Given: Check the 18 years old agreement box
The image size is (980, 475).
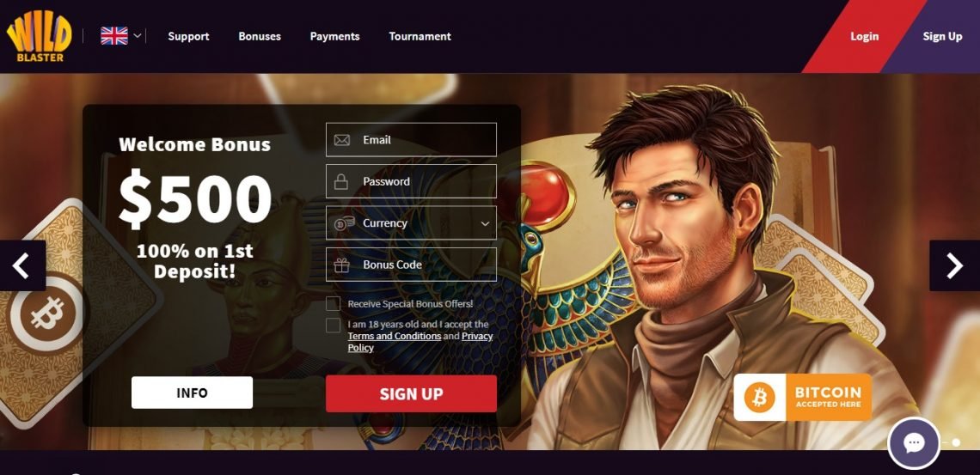Looking at the screenshot, I should pos(334,326).
